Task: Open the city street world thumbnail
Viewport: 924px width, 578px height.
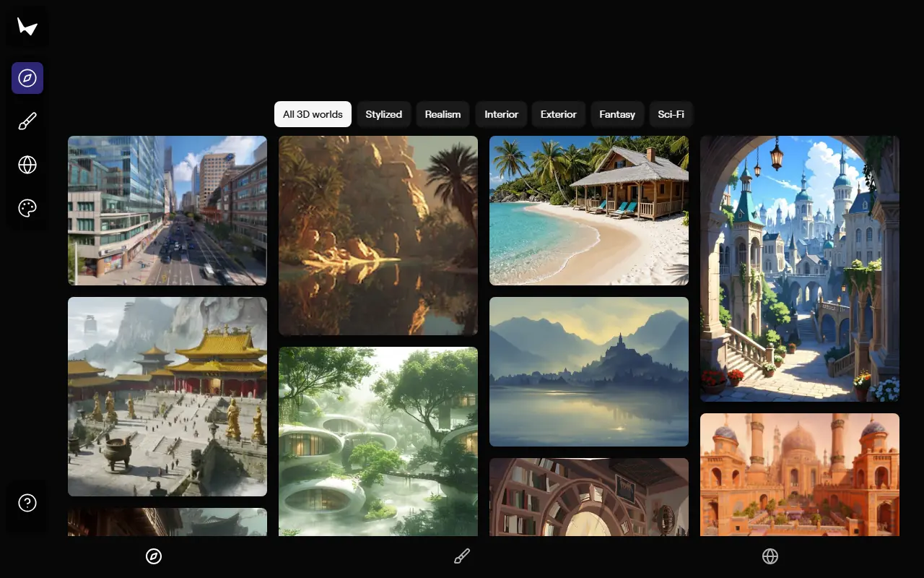Action: (x=167, y=210)
